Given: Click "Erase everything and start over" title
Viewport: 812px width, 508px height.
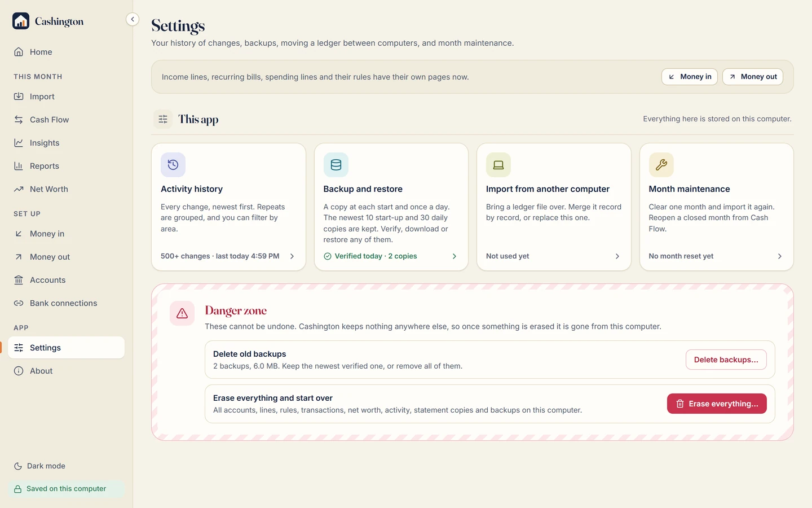Looking at the screenshot, I should (273, 398).
